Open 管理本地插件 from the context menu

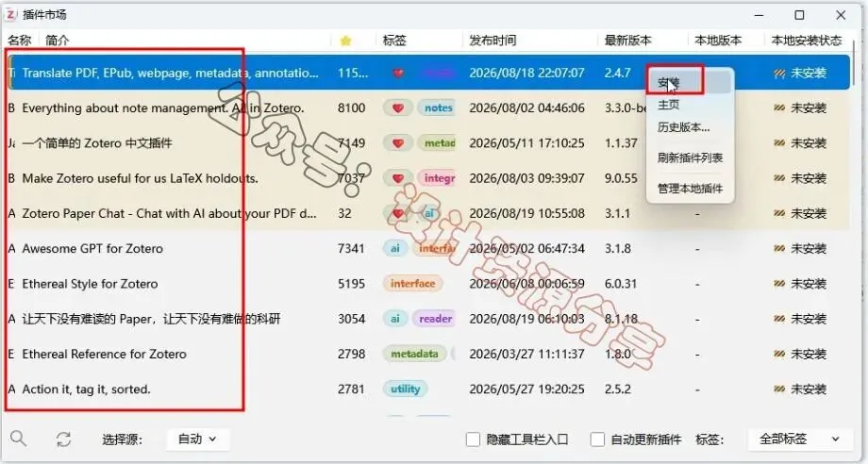click(x=690, y=189)
